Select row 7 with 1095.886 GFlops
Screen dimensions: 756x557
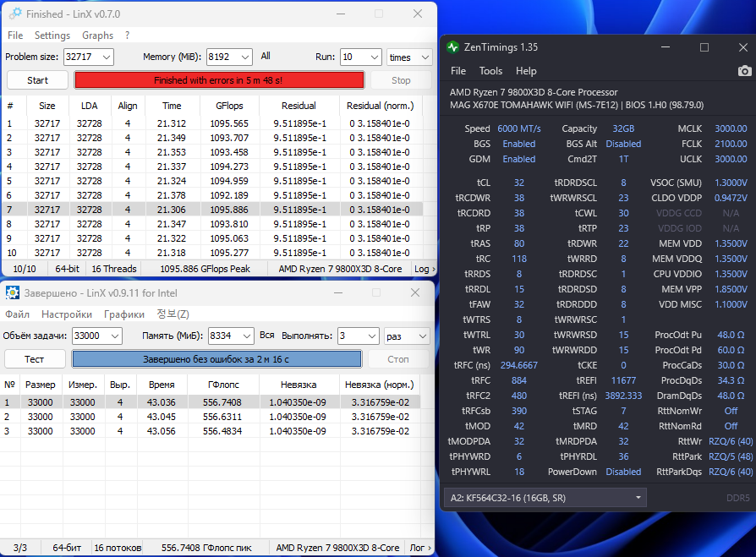click(212, 210)
